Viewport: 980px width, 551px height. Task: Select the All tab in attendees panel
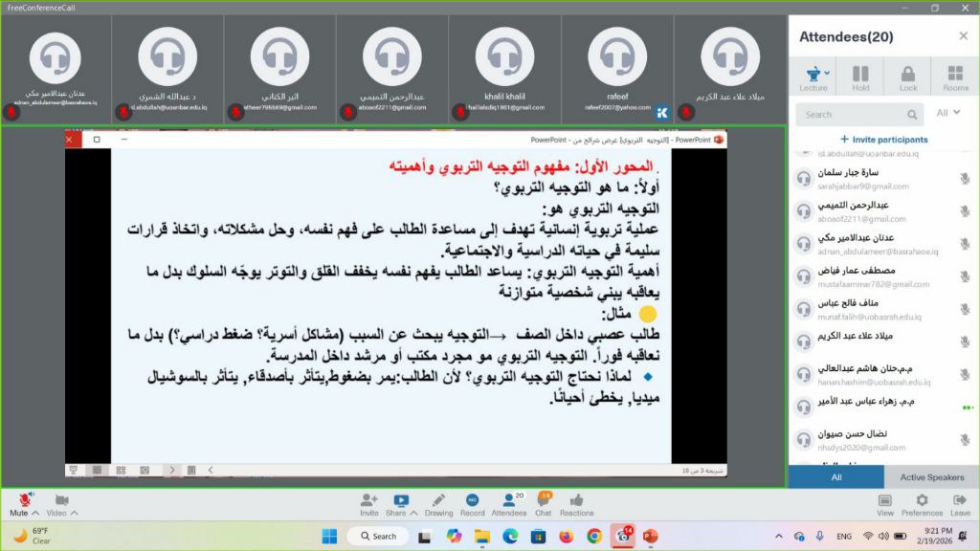(x=835, y=476)
